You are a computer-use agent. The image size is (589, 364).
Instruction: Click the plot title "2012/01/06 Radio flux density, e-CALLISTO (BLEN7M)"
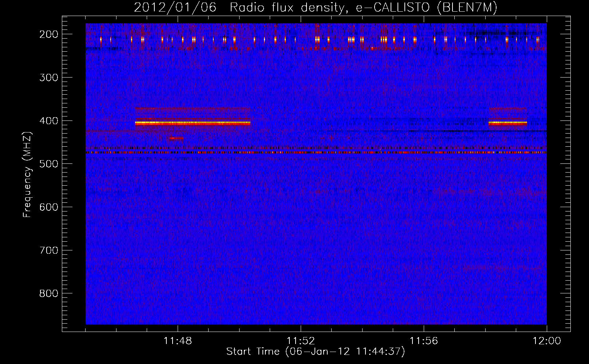316,8
